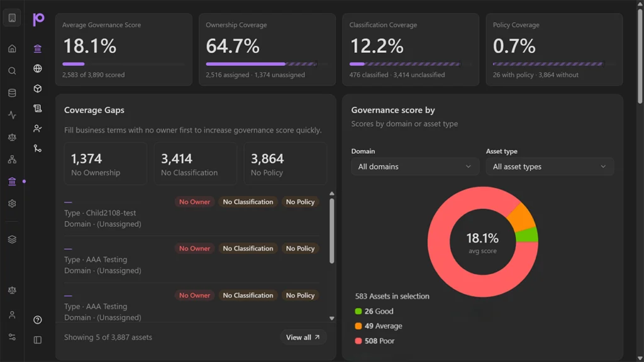Click the red Poor legend swatch
Image resolution: width=644 pixels, height=362 pixels.
tap(358, 341)
